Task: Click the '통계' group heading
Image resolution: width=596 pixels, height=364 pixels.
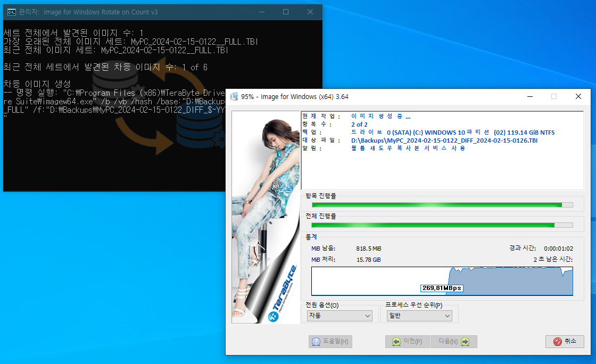Action: click(311, 236)
